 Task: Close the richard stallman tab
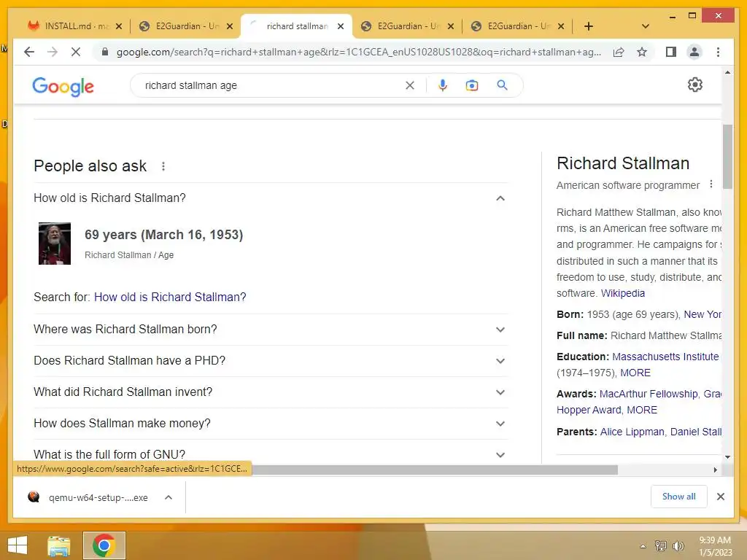point(341,26)
